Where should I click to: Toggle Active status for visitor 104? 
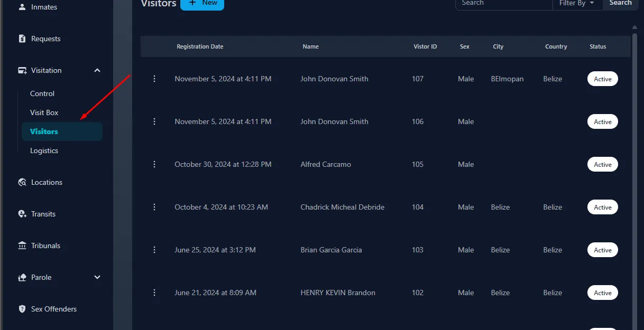[x=602, y=208]
